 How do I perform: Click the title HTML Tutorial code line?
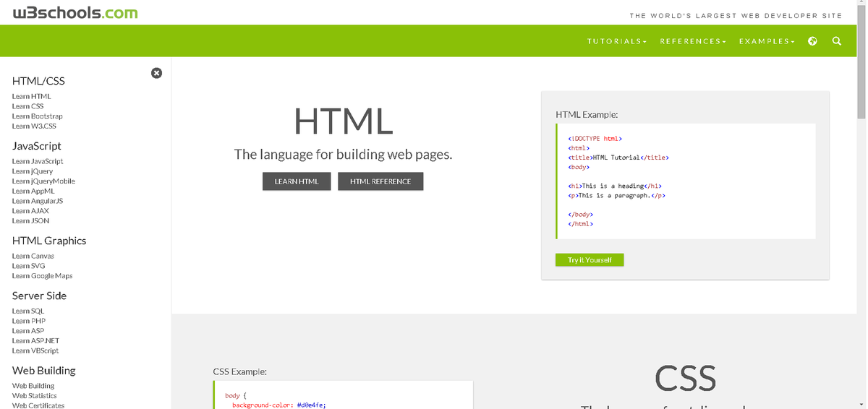coord(618,157)
